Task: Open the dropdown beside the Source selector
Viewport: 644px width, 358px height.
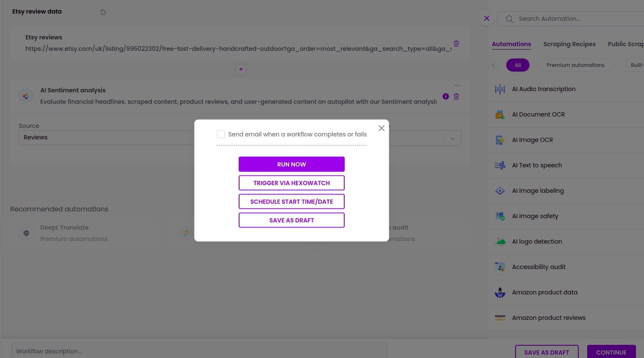Action: coord(452,139)
